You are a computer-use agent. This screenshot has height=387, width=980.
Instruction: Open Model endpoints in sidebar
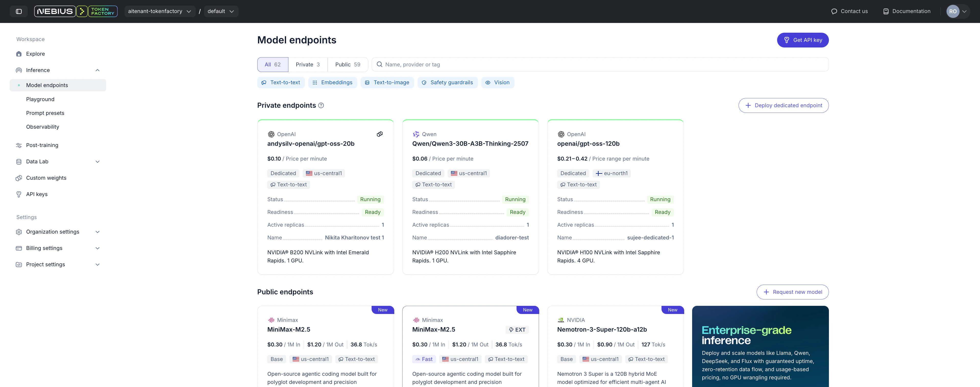[x=58, y=85]
